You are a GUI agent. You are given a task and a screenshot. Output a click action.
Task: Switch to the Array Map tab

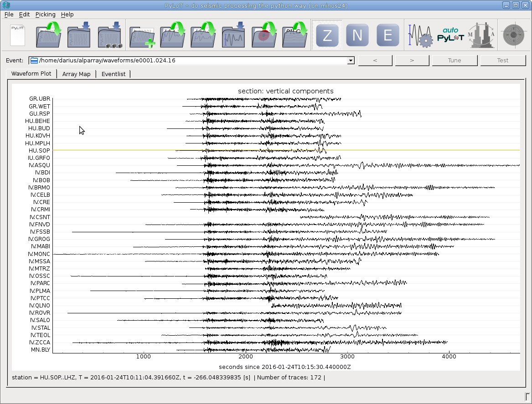76,74
